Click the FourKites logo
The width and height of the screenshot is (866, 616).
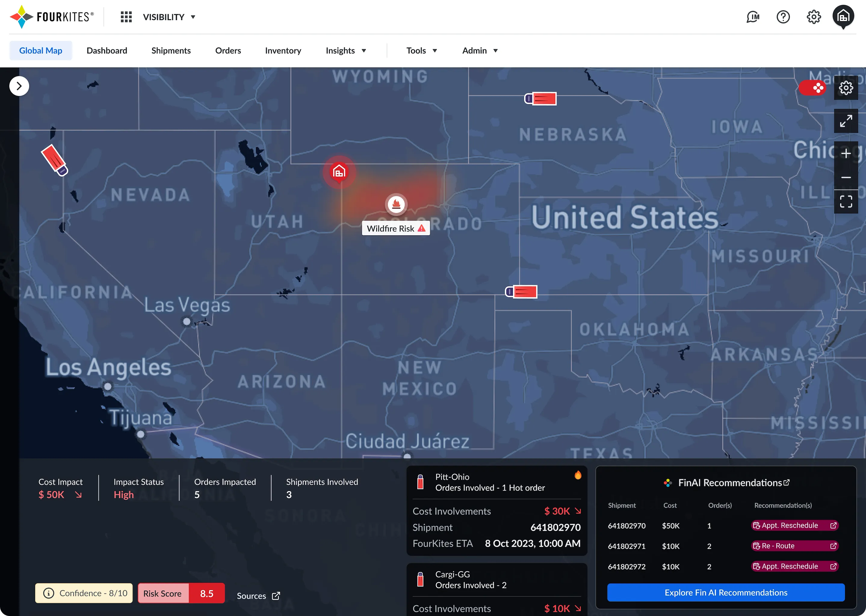point(51,17)
